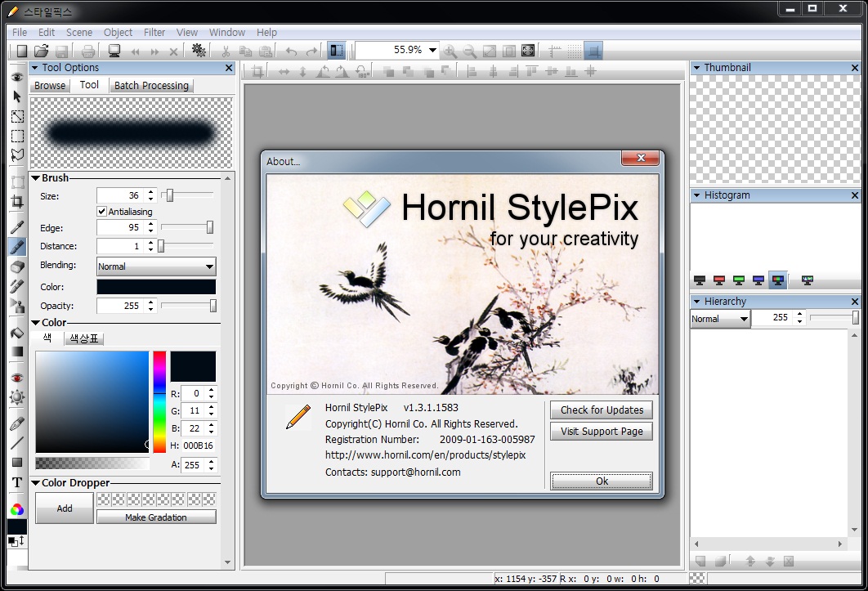868x591 pixels.
Task: Open the Filter menu
Action: tap(154, 33)
